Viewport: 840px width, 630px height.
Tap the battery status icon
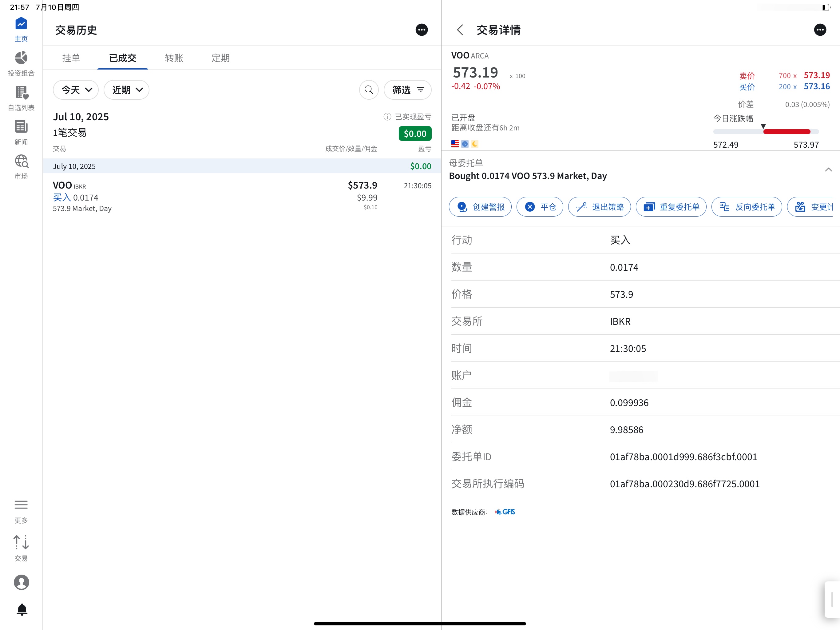(826, 7)
